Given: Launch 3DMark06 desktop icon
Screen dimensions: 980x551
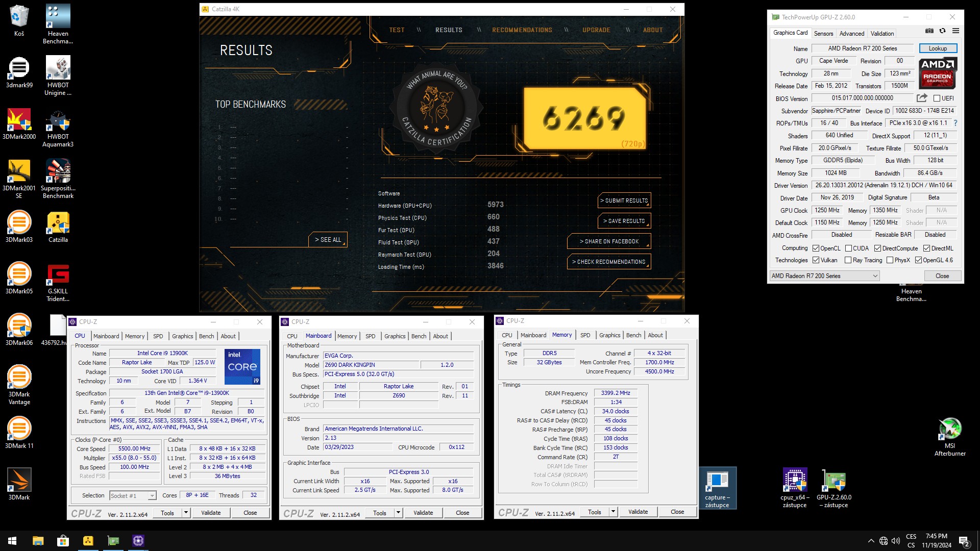Looking at the screenshot, I should [x=19, y=330].
